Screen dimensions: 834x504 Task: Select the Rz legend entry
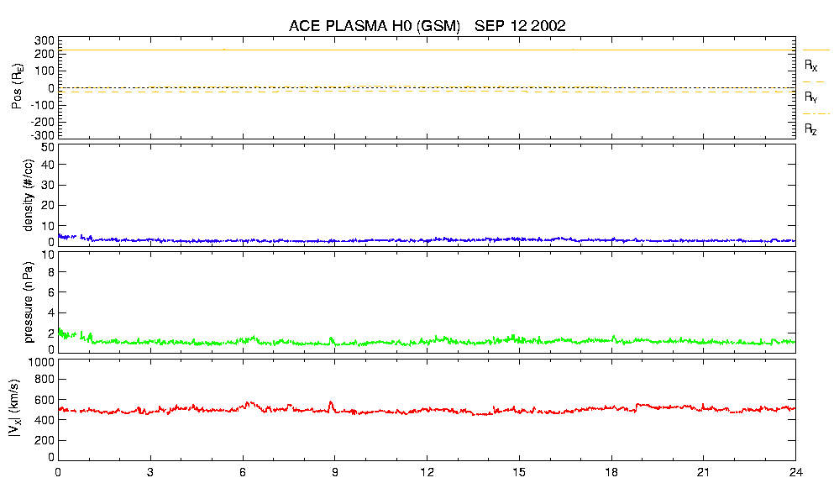pyautogui.click(x=810, y=129)
